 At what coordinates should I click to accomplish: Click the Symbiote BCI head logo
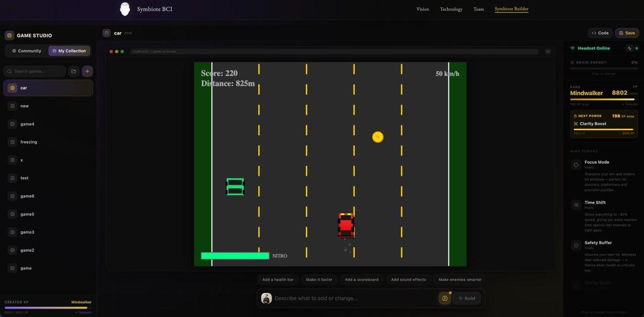(125, 9)
